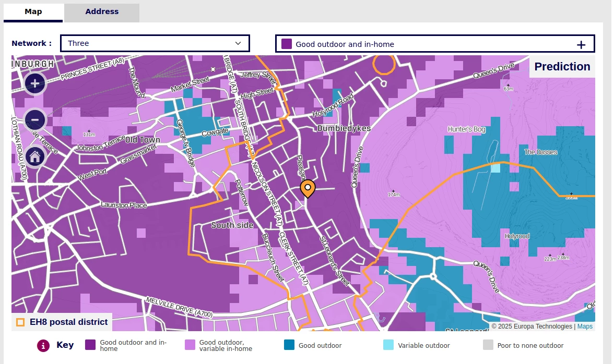Expand coverage legend with plus icon
The width and height of the screenshot is (614, 364).
click(x=581, y=44)
